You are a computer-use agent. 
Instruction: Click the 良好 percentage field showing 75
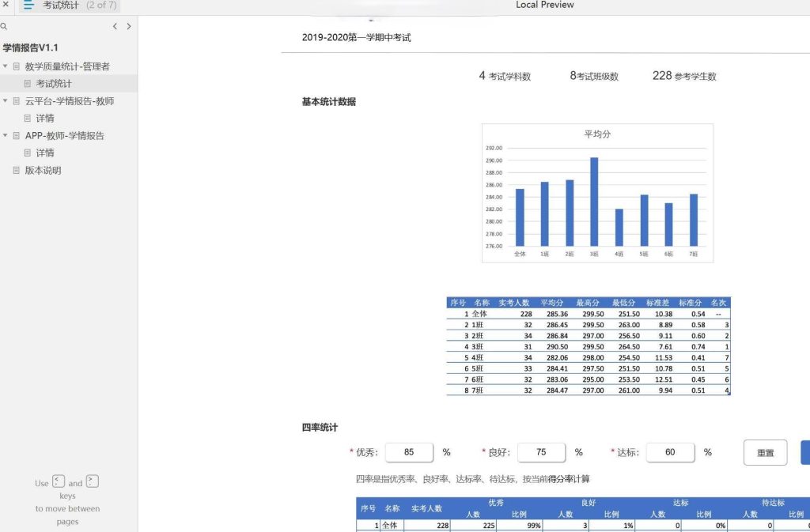[540, 452]
